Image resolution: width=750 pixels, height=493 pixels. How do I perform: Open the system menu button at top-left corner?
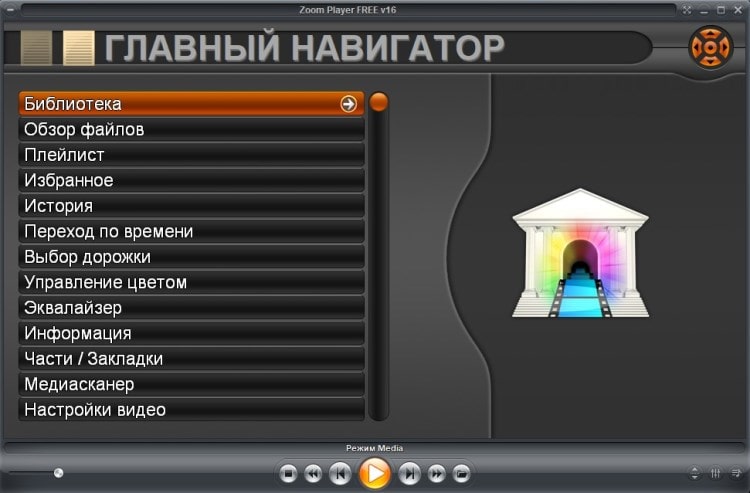(10, 10)
